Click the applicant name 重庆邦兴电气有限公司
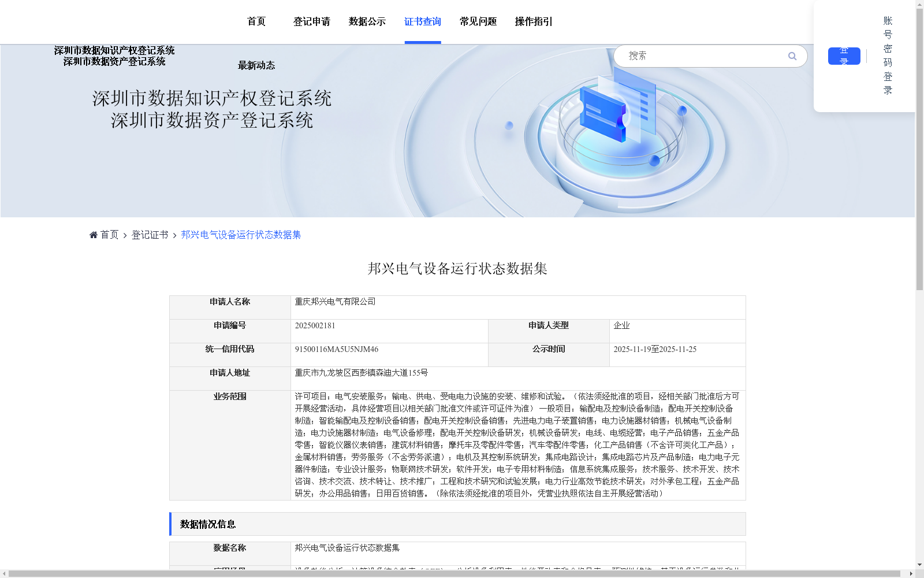Image resolution: width=924 pixels, height=578 pixels. [335, 302]
